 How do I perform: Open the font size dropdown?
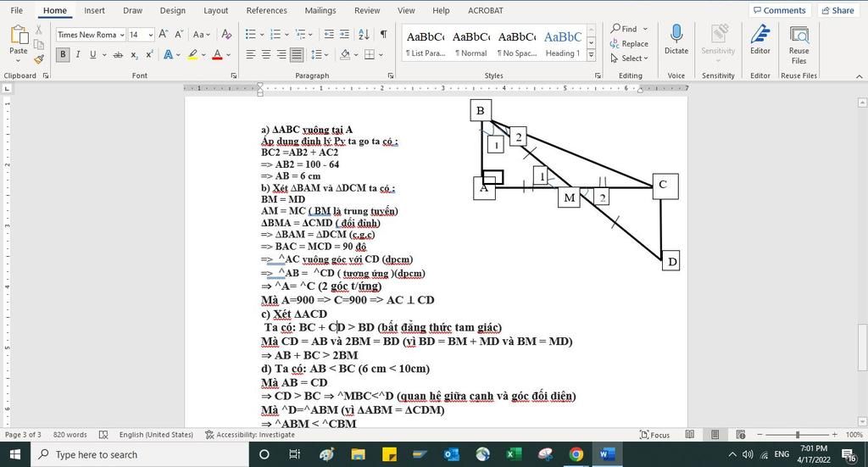pyautogui.click(x=151, y=35)
